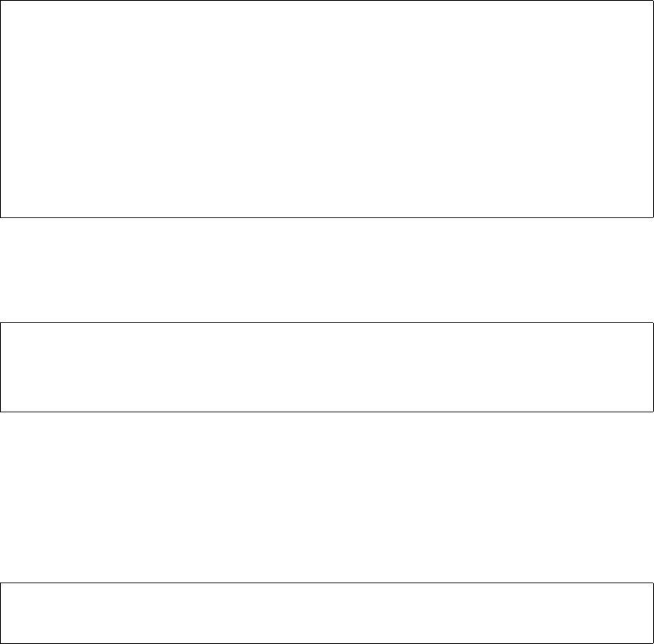Select the middle empty rectangular box
The width and height of the screenshot is (654, 644).
click(x=326, y=367)
